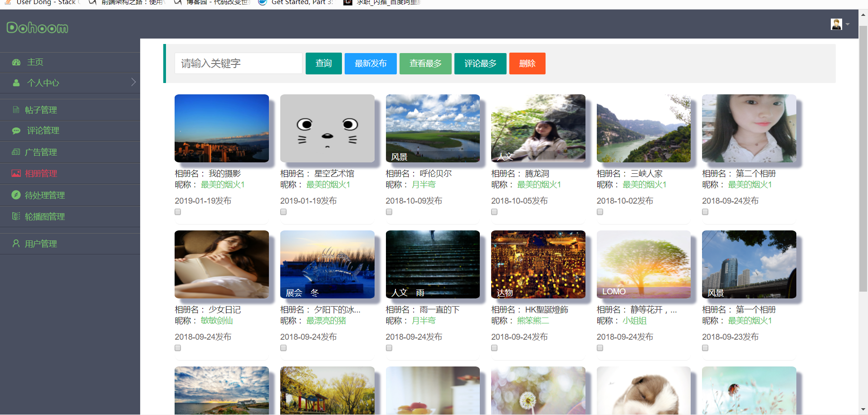Click the scrollbar down arrow
The width and height of the screenshot is (868, 415).
863,410
